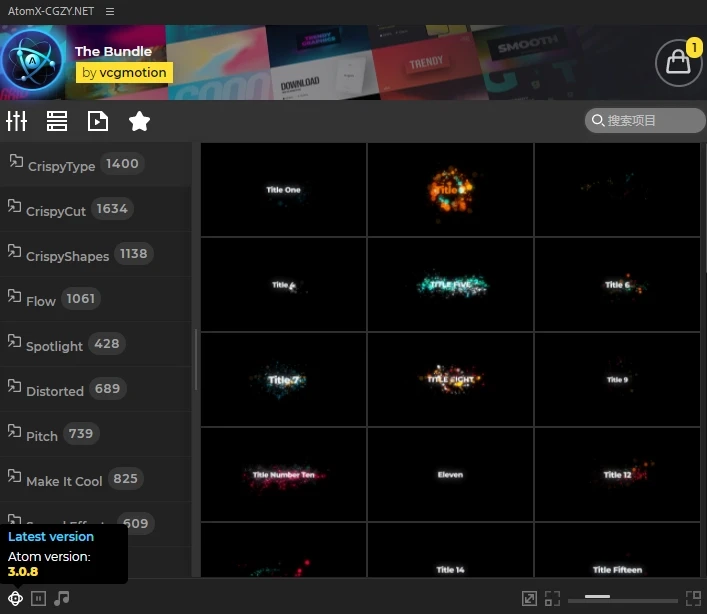Click the Atom logo in the header
Viewport: 707px width, 614px height.
32,63
